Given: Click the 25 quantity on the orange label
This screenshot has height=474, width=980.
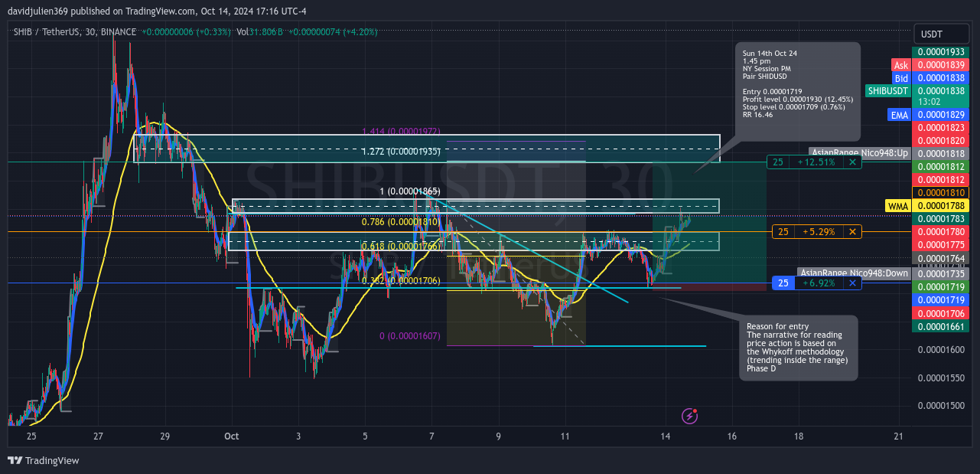Looking at the screenshot, I should pos(783,231).
